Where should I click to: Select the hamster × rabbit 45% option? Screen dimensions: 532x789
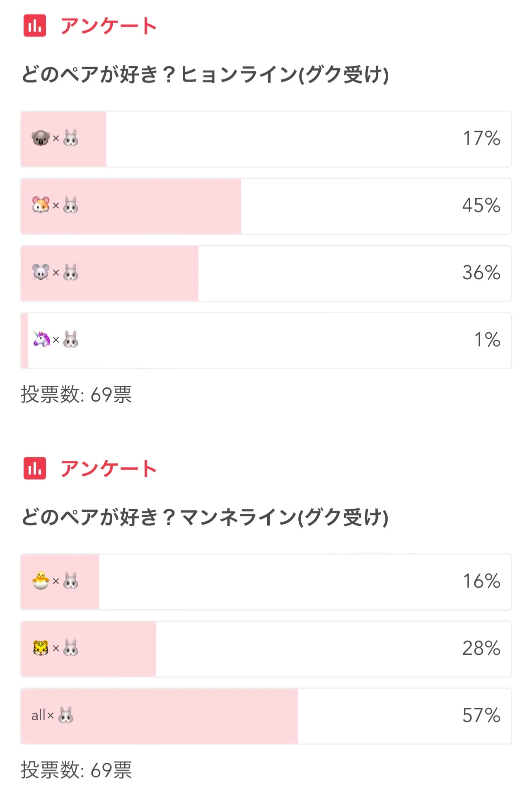[266, 206]
